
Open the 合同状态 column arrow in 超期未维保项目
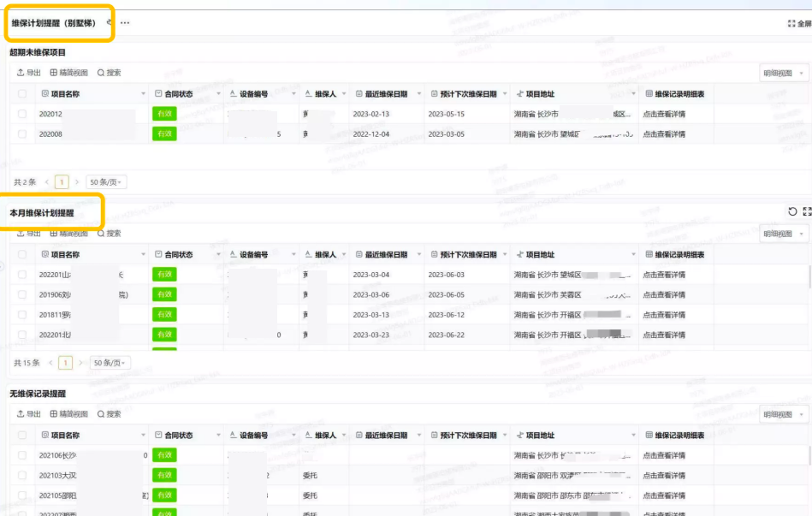click(x=218, y=94)
